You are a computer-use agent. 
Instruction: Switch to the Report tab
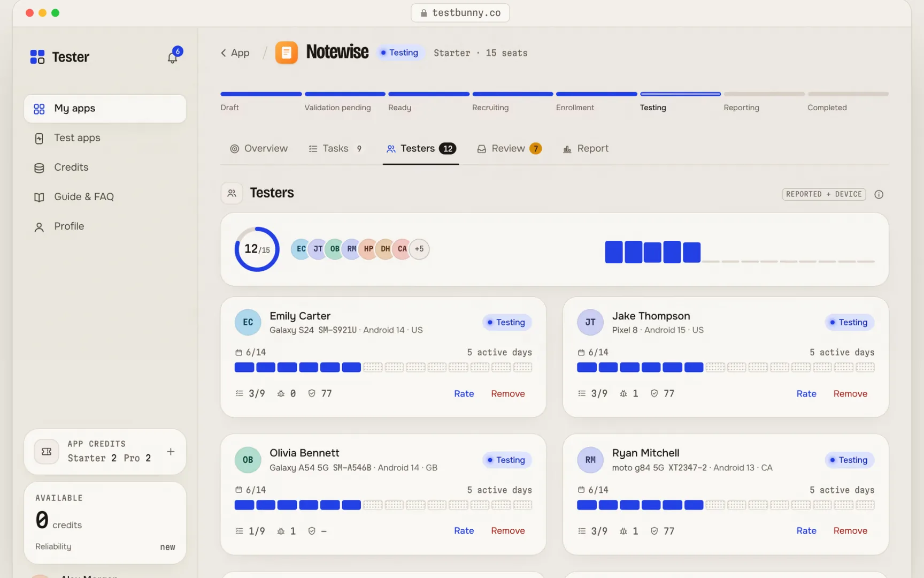point(586,149)
